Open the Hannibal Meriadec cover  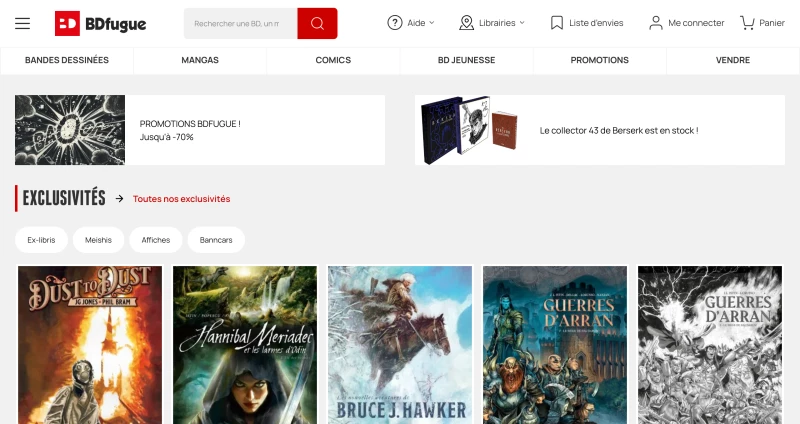(245, 345)
